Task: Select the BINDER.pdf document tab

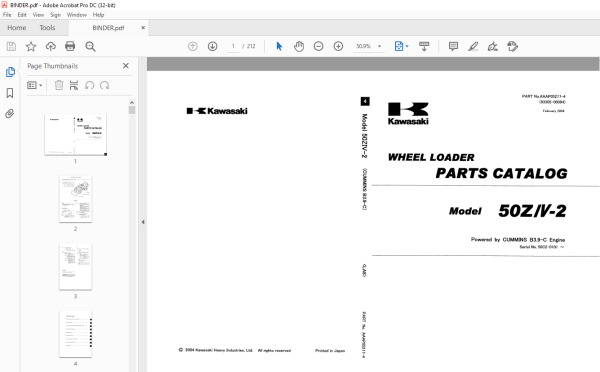Action: coord(108,28)
